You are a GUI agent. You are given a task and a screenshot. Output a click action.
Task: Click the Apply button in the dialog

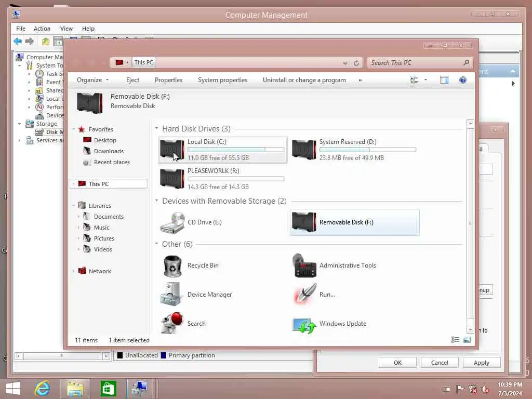pos(482,362)
